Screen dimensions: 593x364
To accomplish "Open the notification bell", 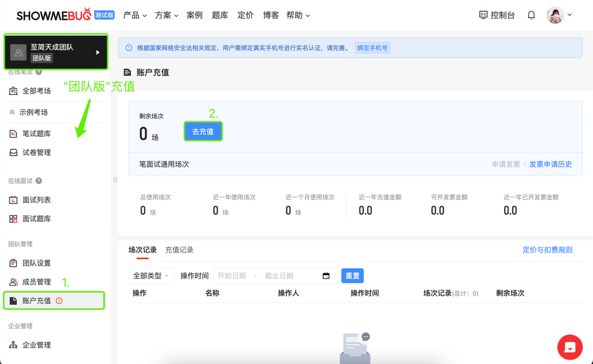I will pyautogui.click(x=531, y=15).
